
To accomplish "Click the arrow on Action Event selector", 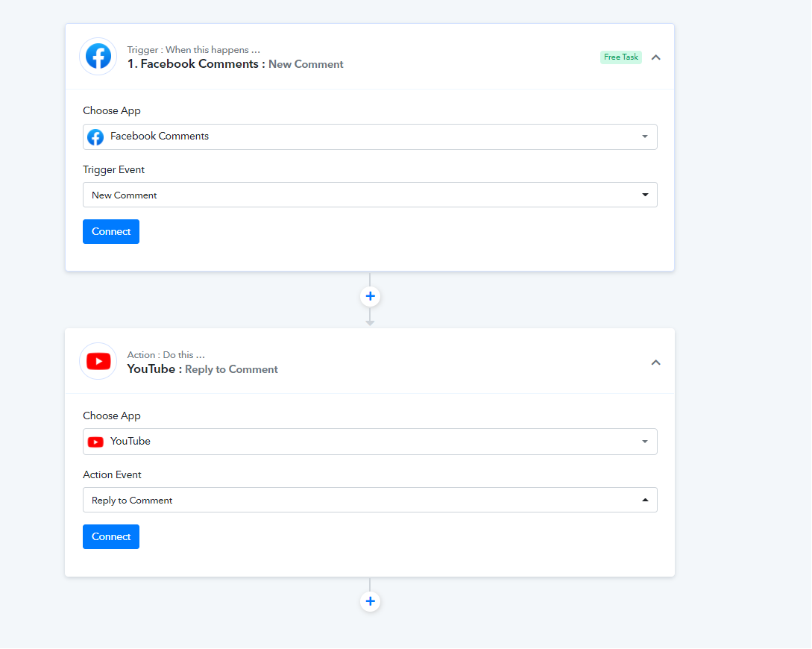I will 645,500.
